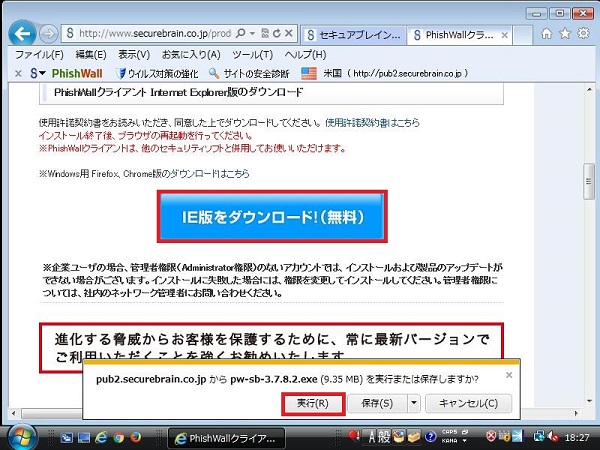Click the compatibility view icon
The image size is (600, 450).
click(265, 33)
